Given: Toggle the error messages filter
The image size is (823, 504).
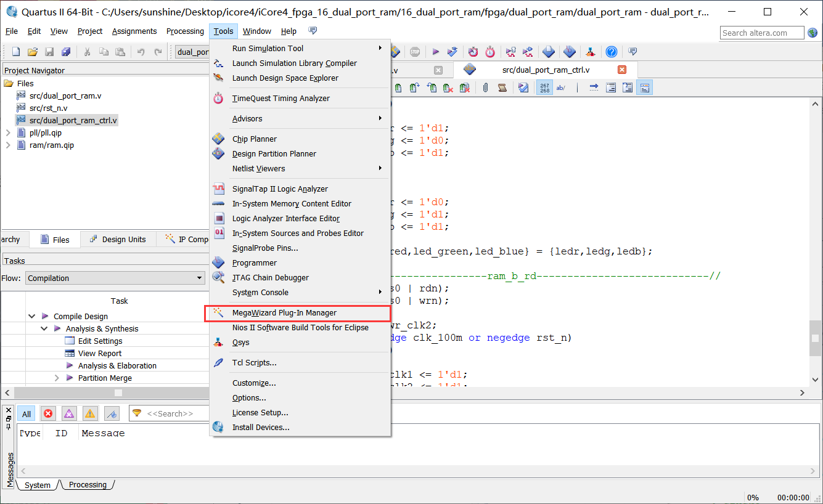Looking at the screenshot, I should 48,414.
